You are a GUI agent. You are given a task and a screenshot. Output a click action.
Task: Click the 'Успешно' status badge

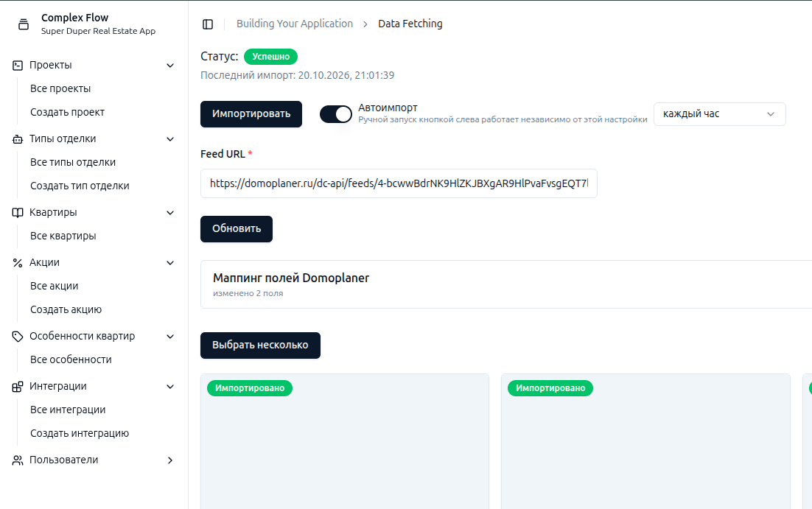coord(271,57)
